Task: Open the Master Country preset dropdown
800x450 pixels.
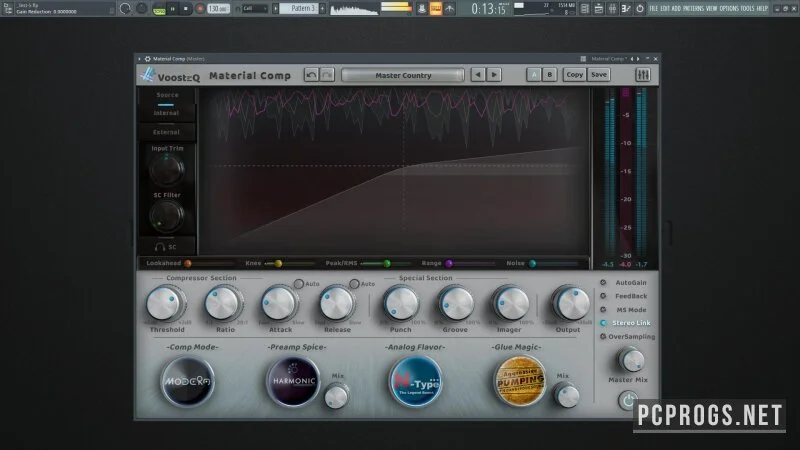Action: (x=403, y=76)
